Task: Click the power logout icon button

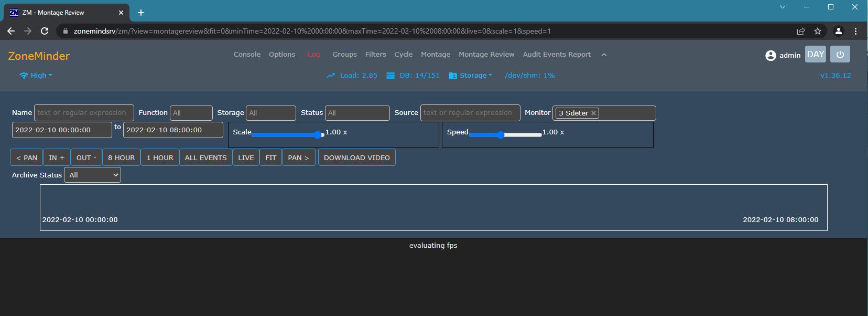Action: (x=840, y=55)
